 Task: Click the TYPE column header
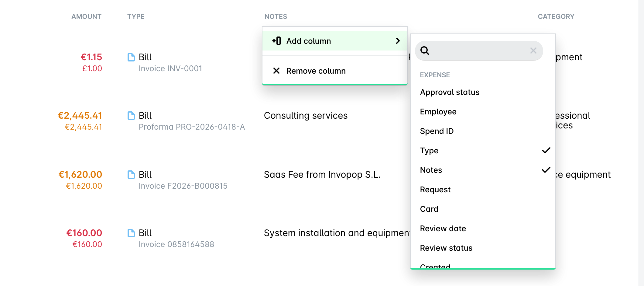tap(136, 16)
